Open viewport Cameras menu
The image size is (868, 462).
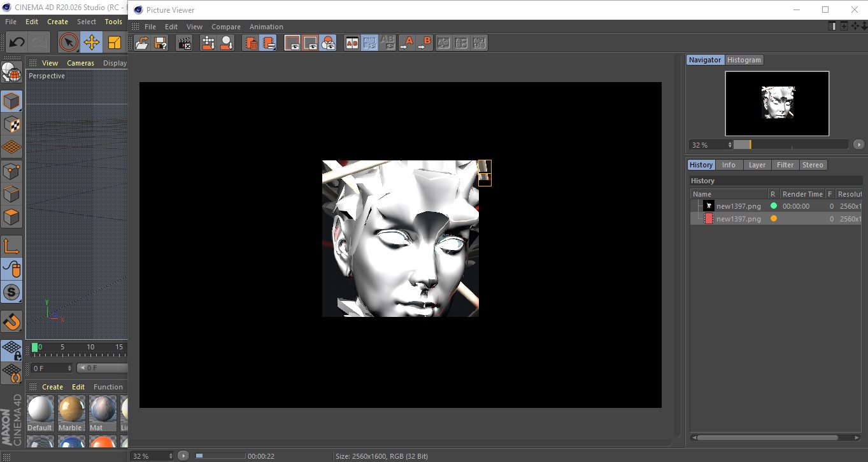pyautogui.click(x=80, y=63)
